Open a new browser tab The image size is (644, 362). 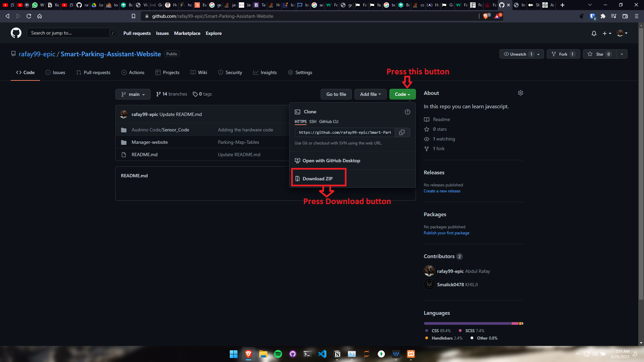(562, 5)
